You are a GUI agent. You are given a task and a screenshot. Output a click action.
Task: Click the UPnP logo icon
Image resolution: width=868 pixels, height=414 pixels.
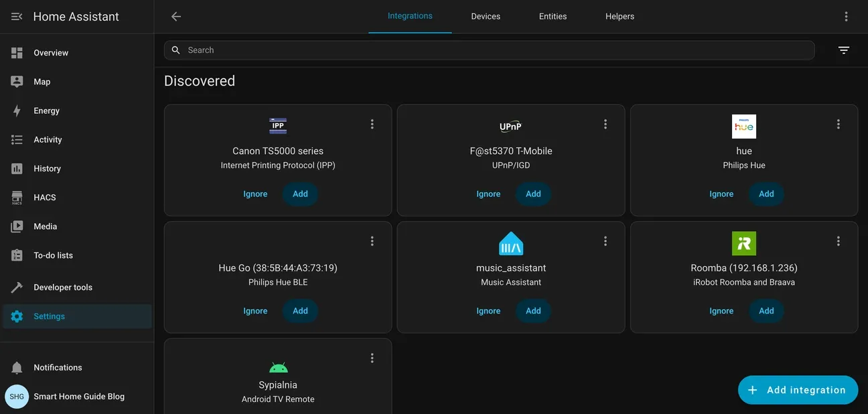(511, 127)
